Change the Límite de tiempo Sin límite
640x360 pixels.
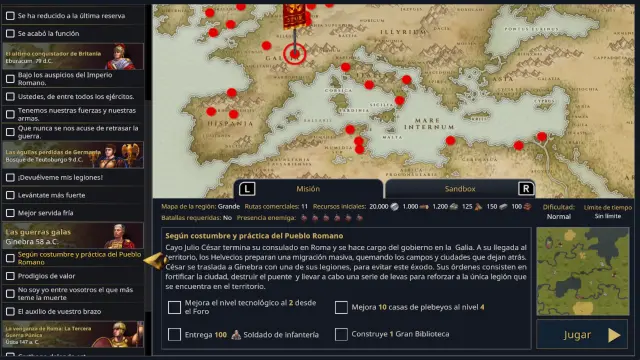click(607, 216)
